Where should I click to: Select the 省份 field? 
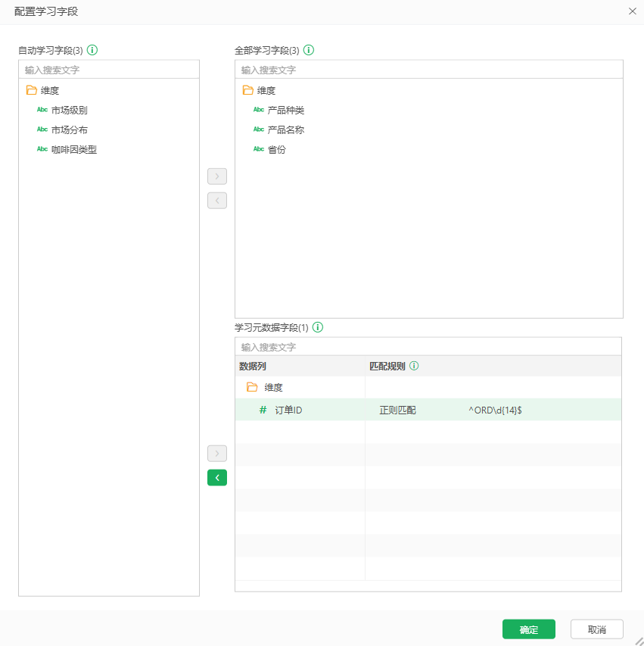coord(276,149)
